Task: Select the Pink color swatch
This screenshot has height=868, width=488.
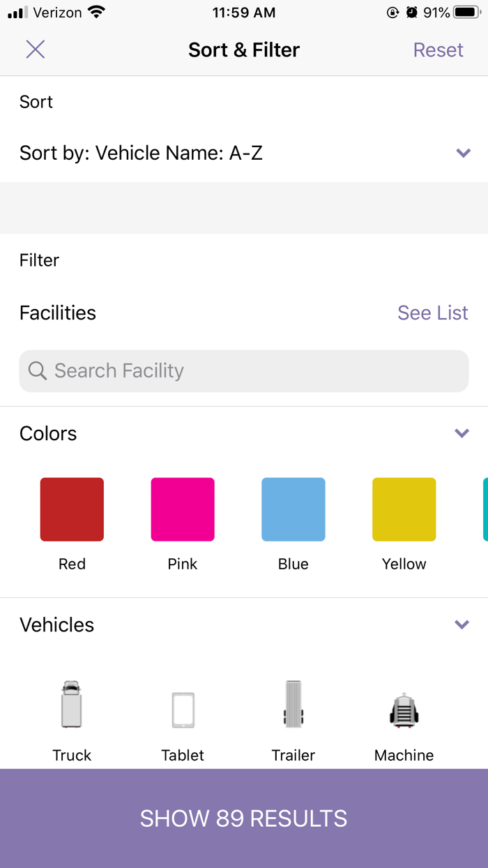Action: pyautogui.click(x=183, y=509)
